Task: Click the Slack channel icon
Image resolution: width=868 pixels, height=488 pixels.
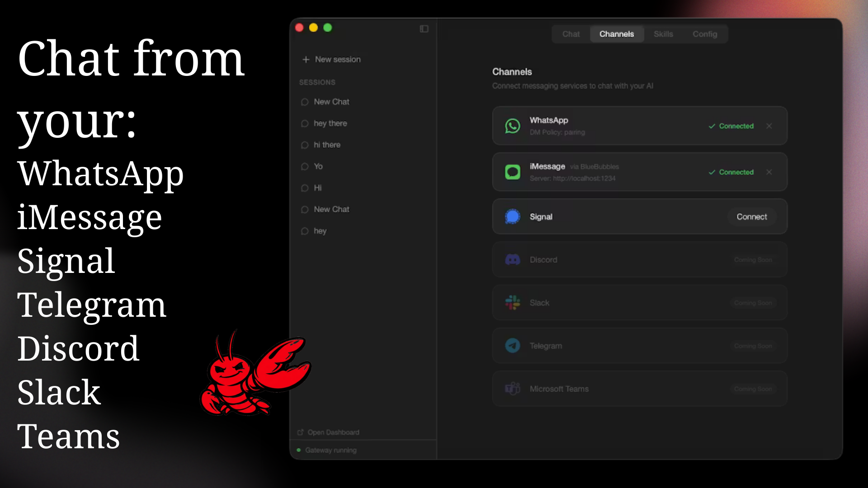Action: click(512, 303)
